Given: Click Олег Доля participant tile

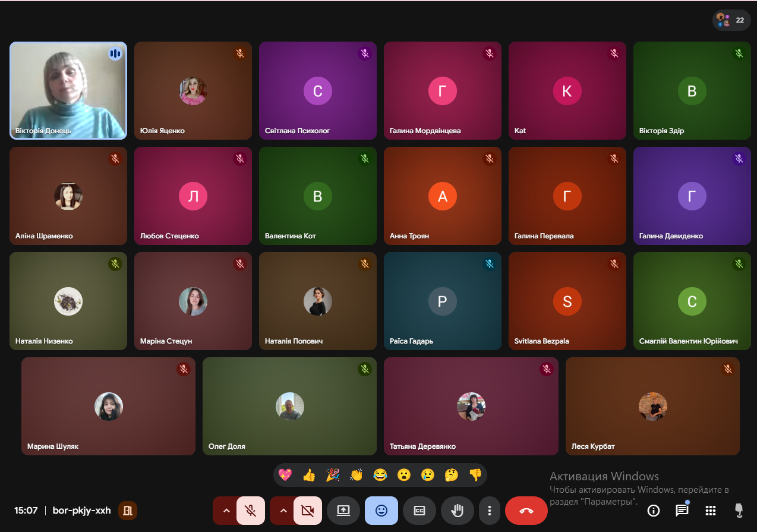Looking at the screenshot, I should click(289, 407).
